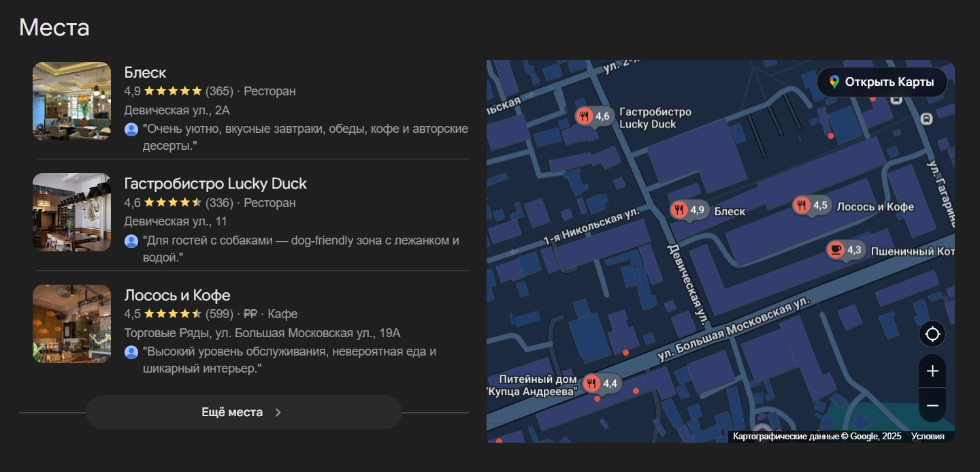Open the Блеск place title

click(x=145, y=73)
